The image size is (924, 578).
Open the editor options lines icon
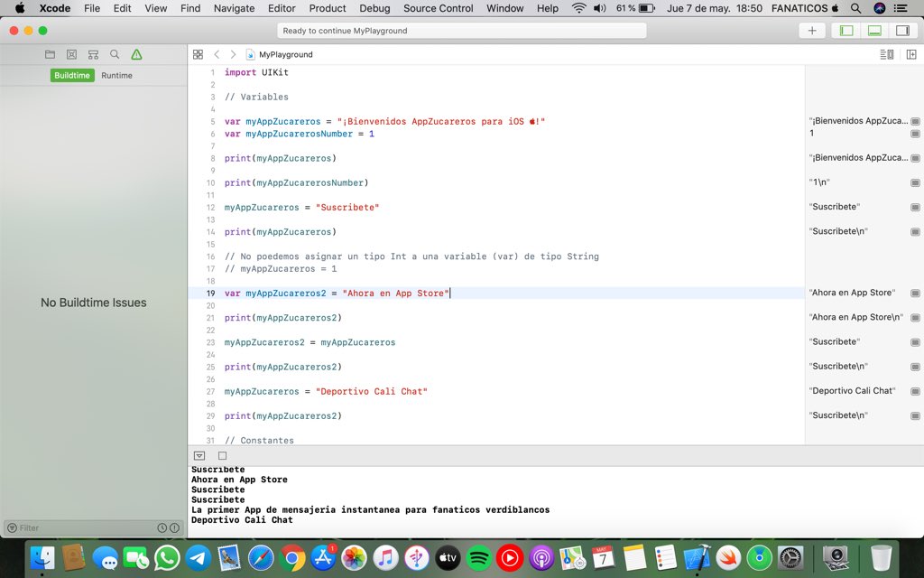pyautogui.click(x=886, y=54)
